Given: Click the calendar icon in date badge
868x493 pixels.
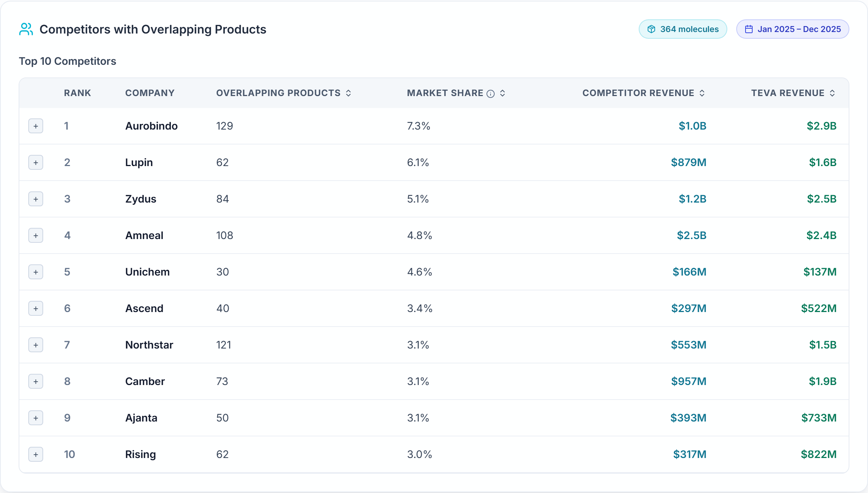Looking at the screenshot, I should coord(749,29).
